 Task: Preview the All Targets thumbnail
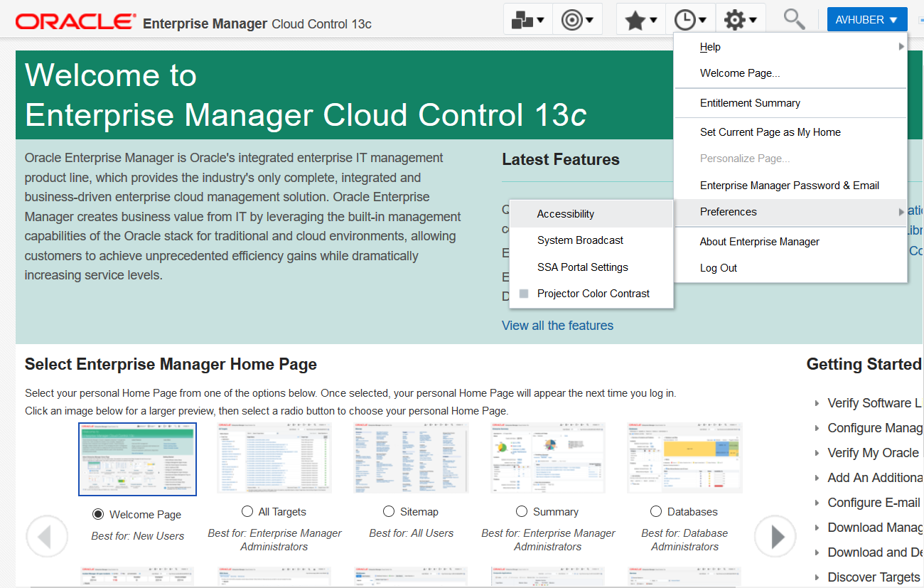[x=274, y=458]
